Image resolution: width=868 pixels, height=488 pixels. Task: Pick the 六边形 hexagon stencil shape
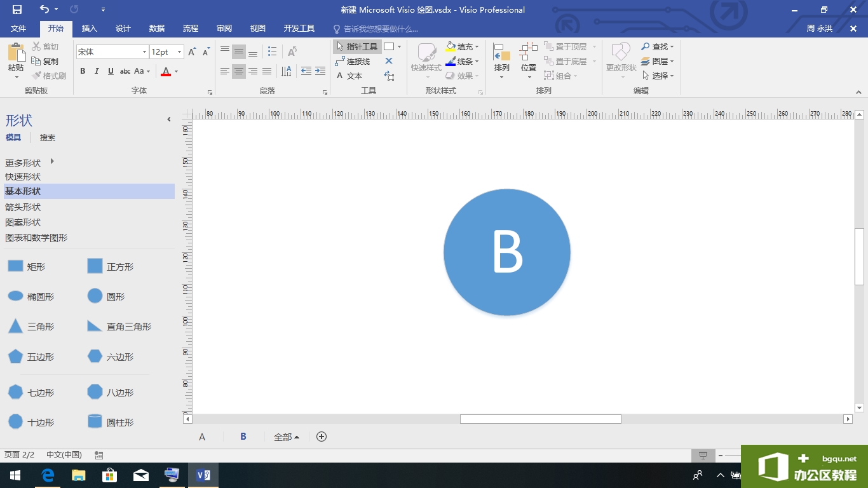[x=111, y=357]
